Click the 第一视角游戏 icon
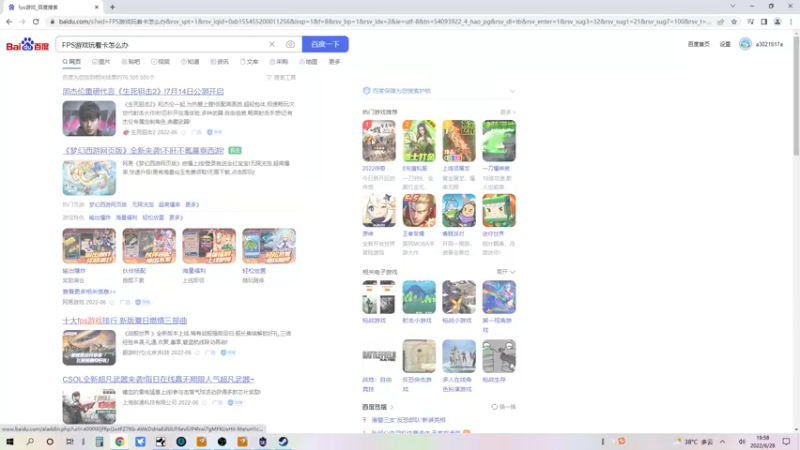The width and height of the screenshot is (800, 450). point(499,297)
